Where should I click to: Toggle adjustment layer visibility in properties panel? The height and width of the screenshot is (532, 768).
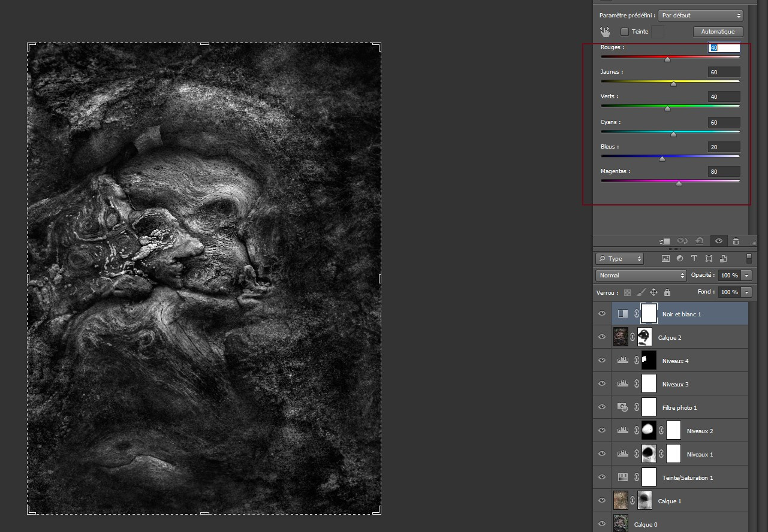click(x=718, y=241)
